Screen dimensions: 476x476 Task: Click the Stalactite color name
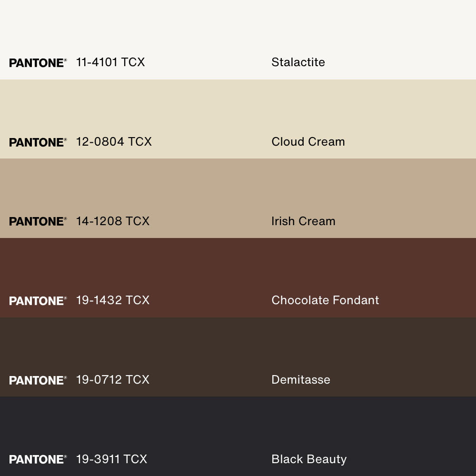[x=298, y=62]
